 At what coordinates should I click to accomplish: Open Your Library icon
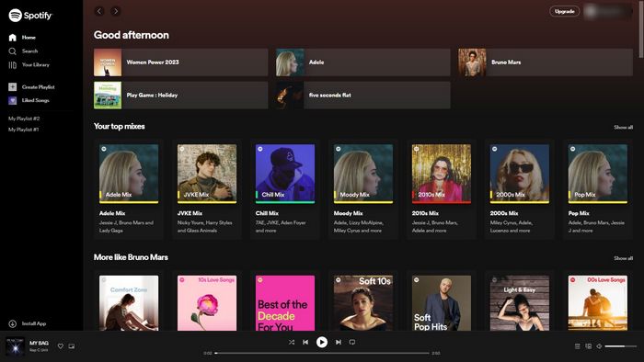[x=12, y=65]
